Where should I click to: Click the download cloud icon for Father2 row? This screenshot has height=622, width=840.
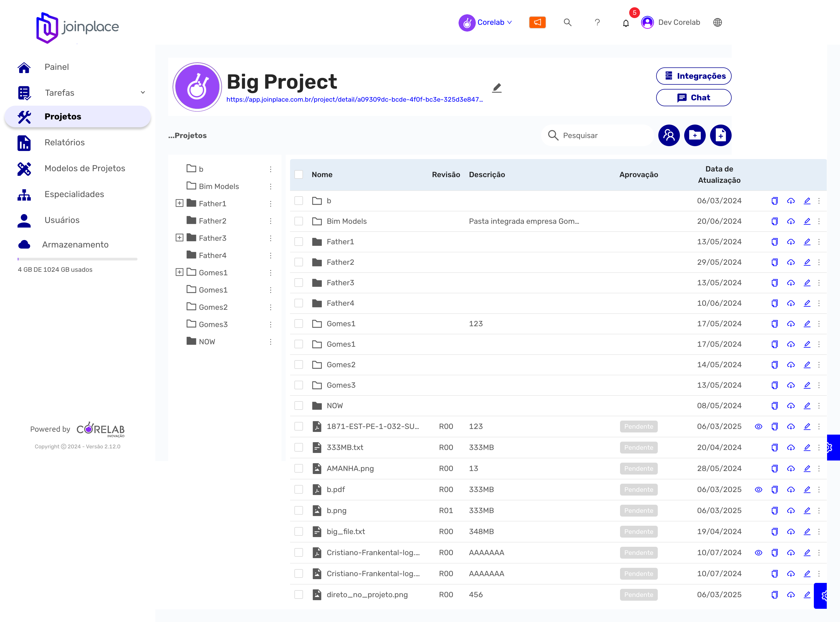click(791, 262)
